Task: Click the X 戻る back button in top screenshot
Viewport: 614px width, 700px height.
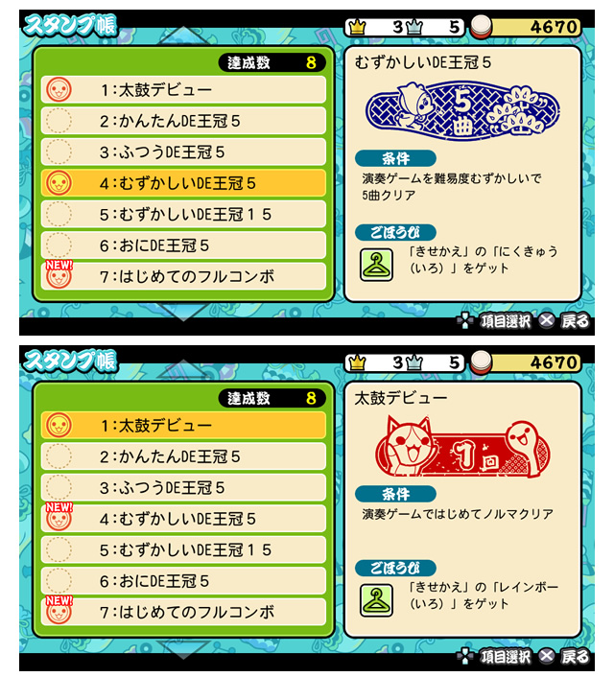Action: (x=563, y=320)
